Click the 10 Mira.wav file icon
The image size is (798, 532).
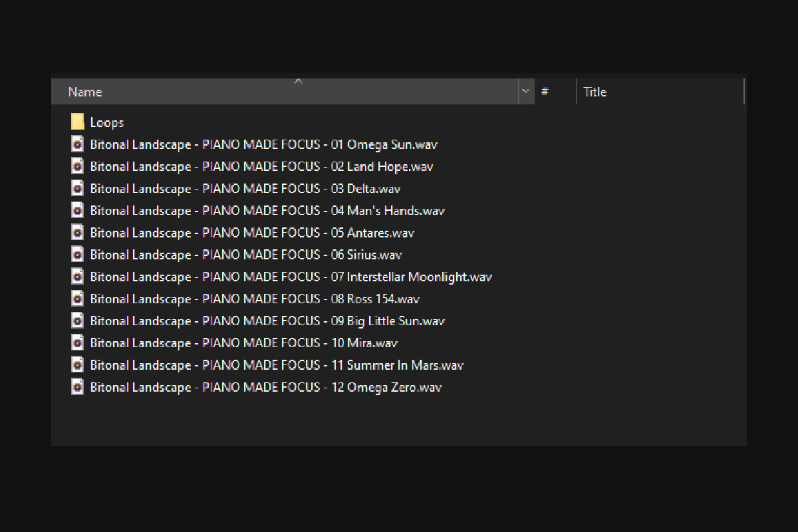point(77,342)
